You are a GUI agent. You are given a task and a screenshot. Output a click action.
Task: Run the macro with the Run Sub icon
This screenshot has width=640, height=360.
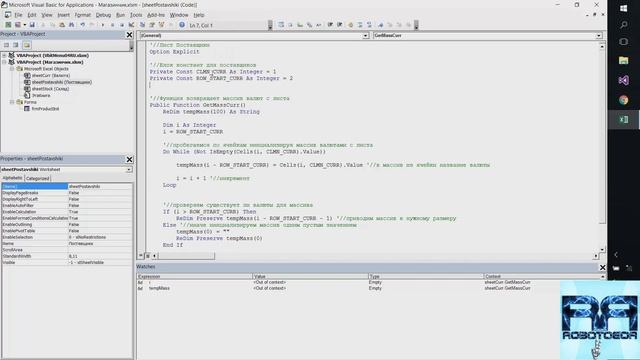click(102, 25)
